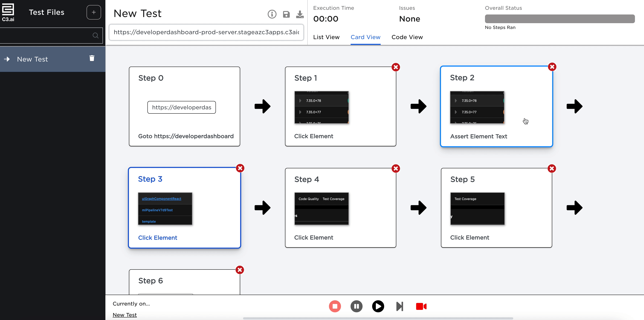Viewport: 644px width, 320px height.
Task: Play the test from the control bar
Action: pos(378,306)
